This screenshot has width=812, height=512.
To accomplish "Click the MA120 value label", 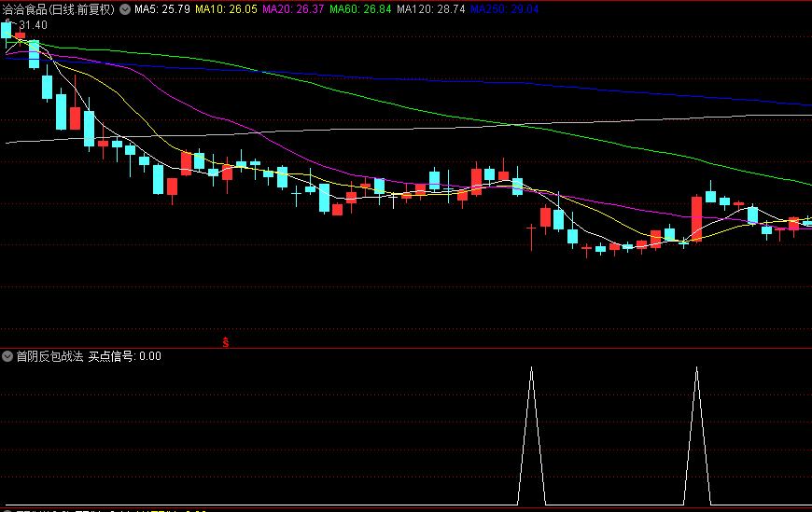I will click(x=430, y=9).
